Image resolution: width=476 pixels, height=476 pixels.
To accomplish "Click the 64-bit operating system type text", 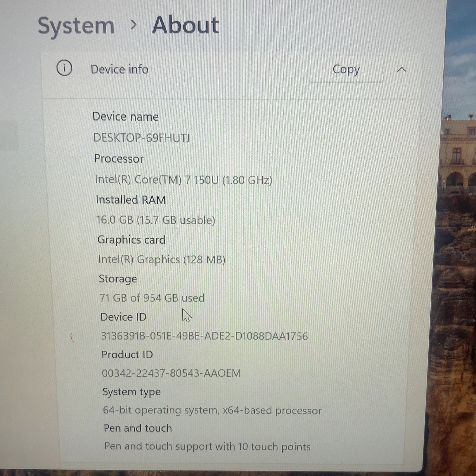I will (x=212, y=410).
